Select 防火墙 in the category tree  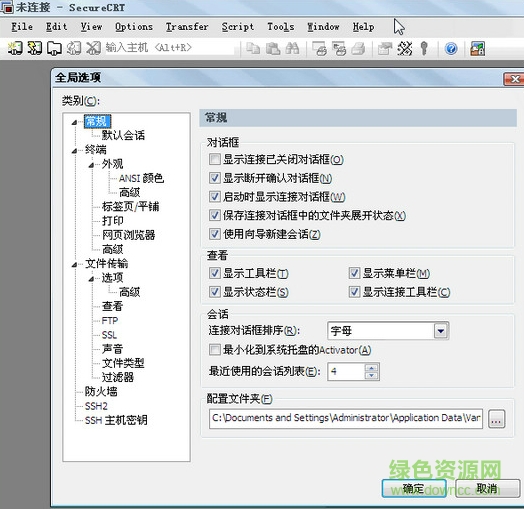(x=101, y=391)
